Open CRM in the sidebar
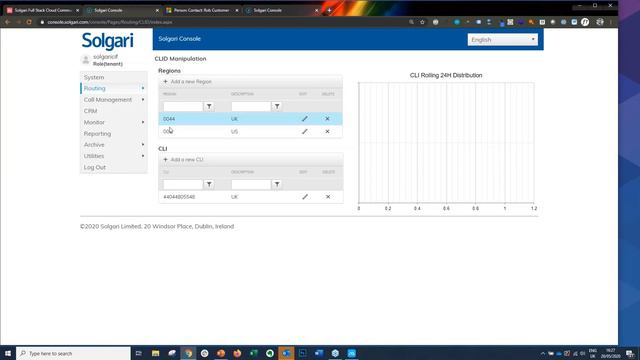Image resolution: width=640 pixels, height=360 pixels. 90,111
